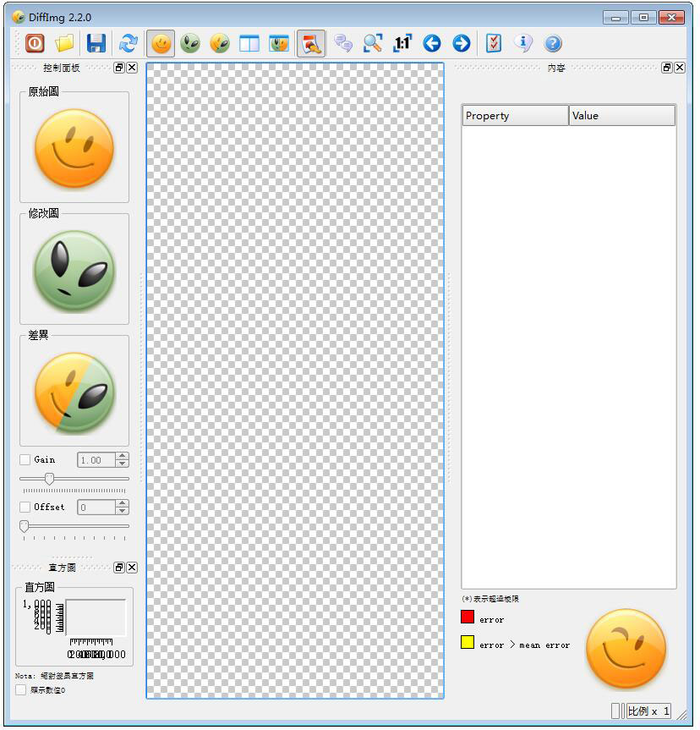The image size is (700, 730).
Task: Float the histogram panel dock
Action: click(119, 567)
